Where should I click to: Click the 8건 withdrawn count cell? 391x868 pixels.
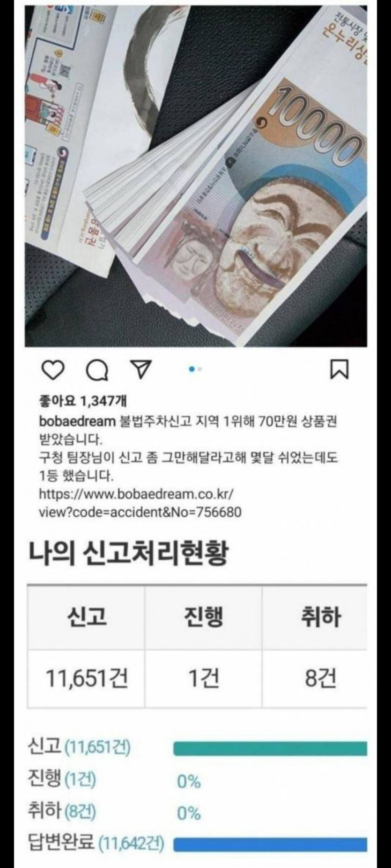(315, 678)
